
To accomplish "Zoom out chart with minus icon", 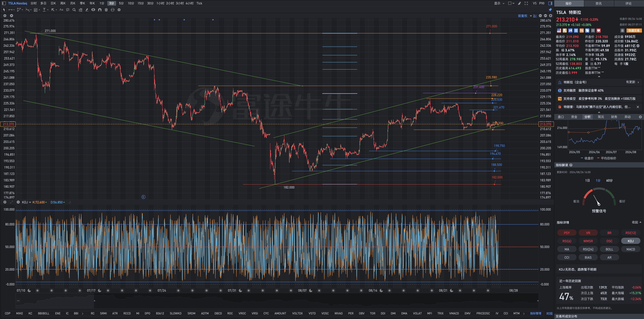I will [x=545, y=16].
